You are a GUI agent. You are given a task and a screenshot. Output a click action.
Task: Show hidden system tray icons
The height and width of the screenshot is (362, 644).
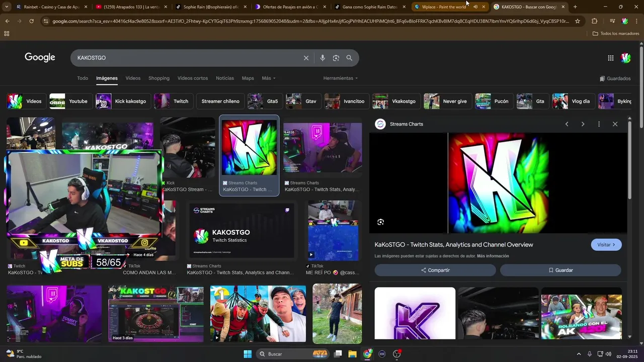tap(579, 354)
